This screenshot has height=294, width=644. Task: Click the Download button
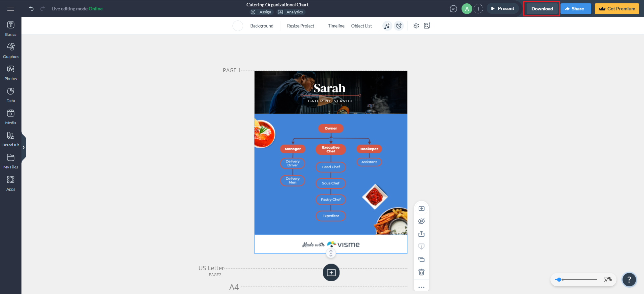pyautogui.click(x=542, y=9)
